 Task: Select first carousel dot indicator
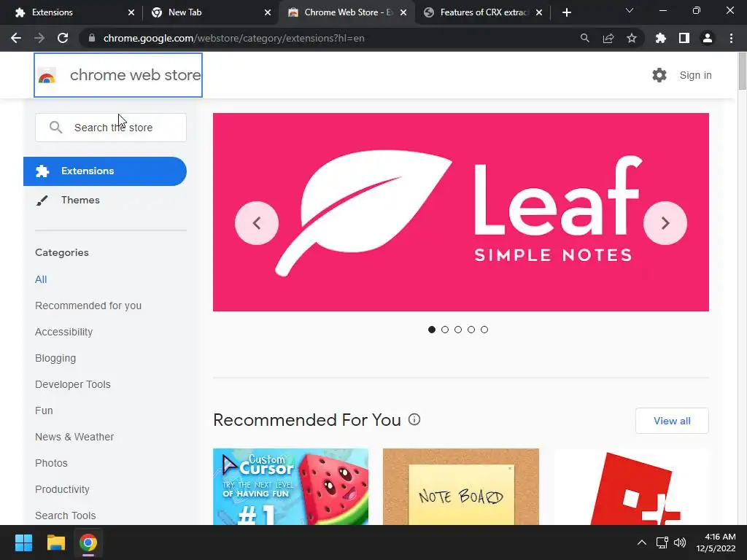point(432,330)
